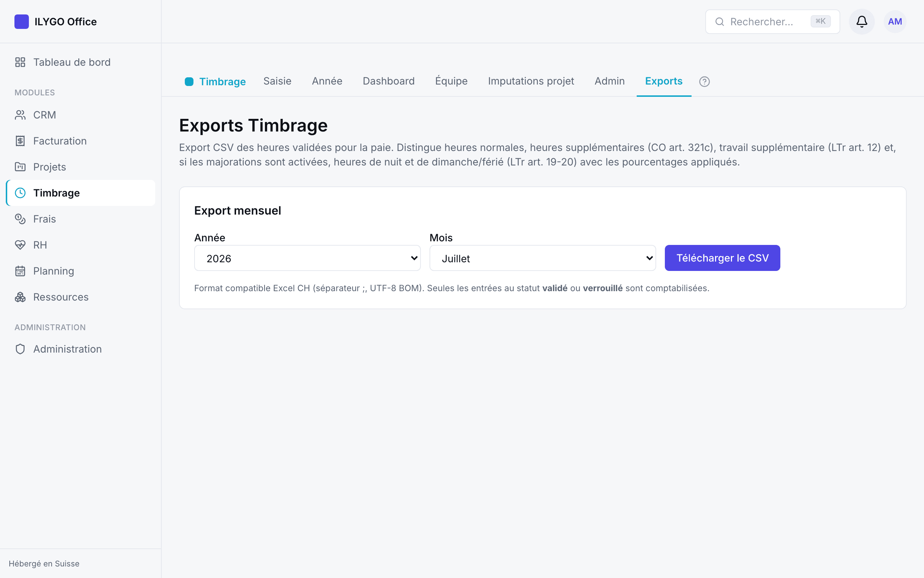Image resolution: width=924 pixels, height=578 pixels.
Task: Click the CRM people icon
Action: 20,115
